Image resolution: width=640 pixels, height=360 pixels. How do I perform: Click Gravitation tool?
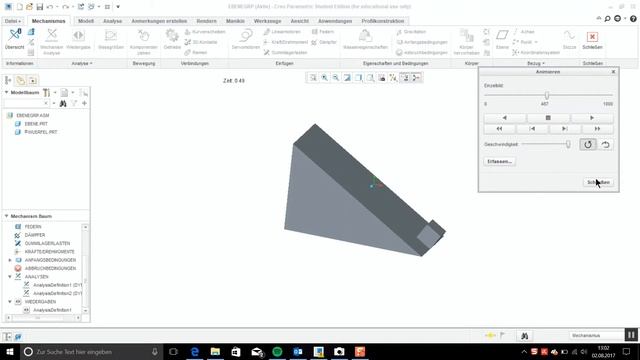click(x=411, y=32)
